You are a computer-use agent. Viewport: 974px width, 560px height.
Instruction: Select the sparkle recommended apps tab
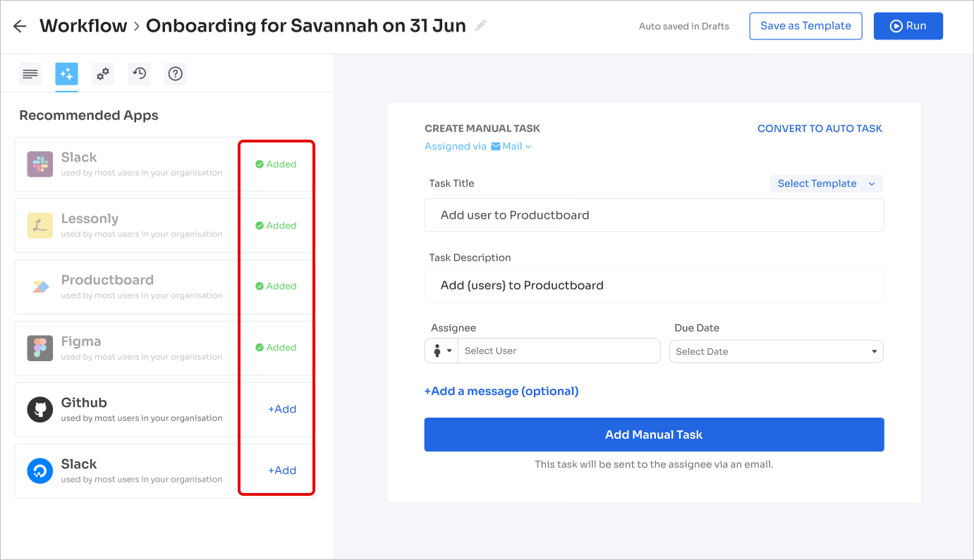point(67,73)
